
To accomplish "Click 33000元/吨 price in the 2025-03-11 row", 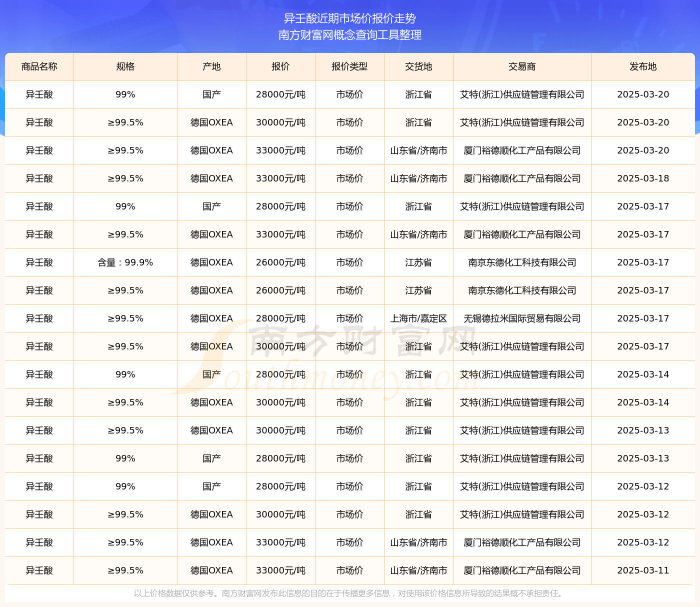I will [x=280, y=570].
